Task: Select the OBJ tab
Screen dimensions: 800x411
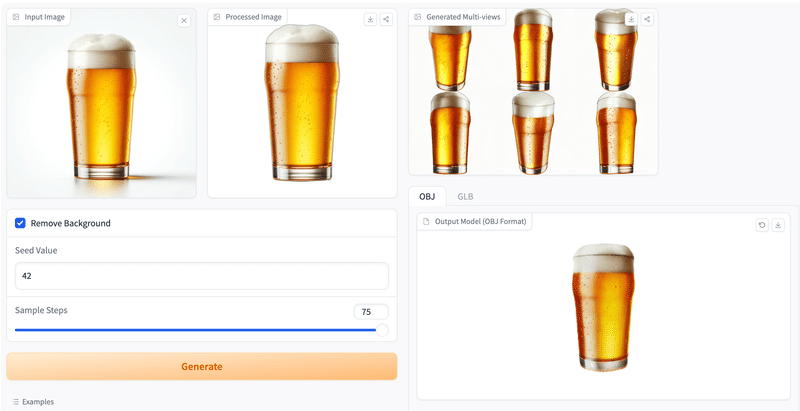Action: pyautogui.click(x=427, y=196)
